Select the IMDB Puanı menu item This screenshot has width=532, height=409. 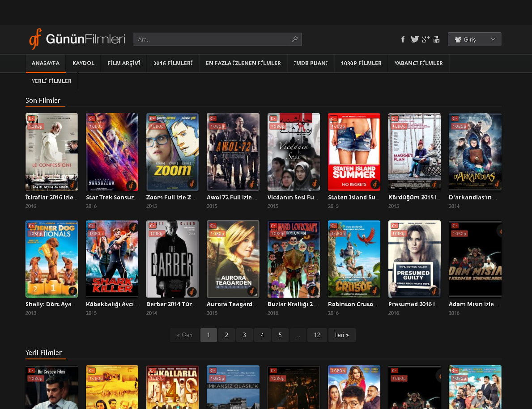click(x=311, y=63)
